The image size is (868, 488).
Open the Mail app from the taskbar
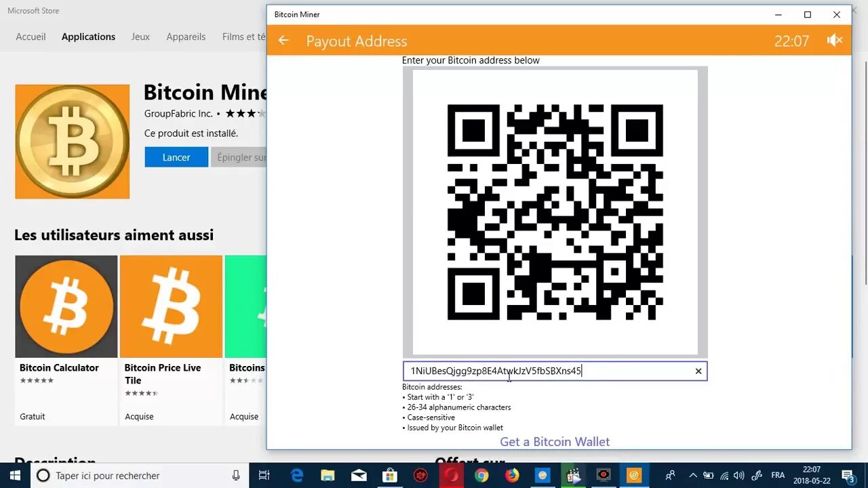359,475
